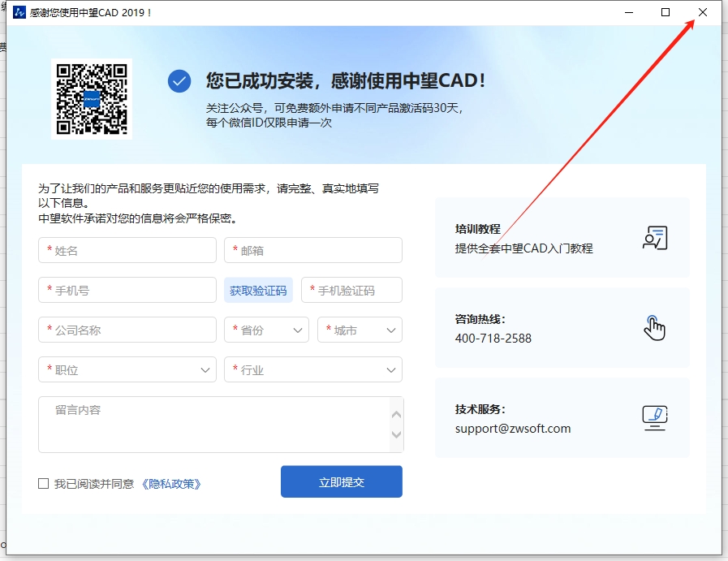Minimize the installer window
Viewport: 728px width, 561px height.
(628, 12)
